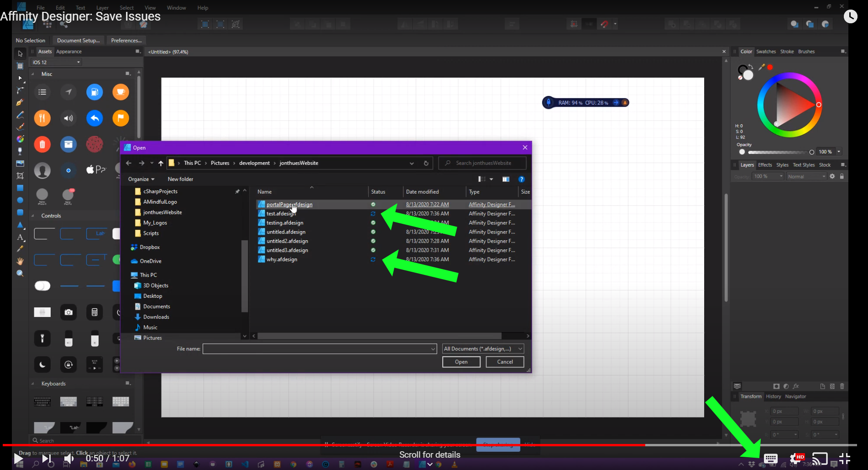Switch to the Appearance tab
Screen dimensions: 868x470
[x=69, y=52]
